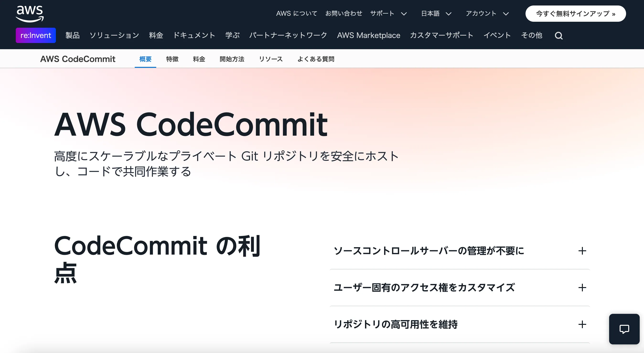The height and width of the screenshot is (353, 644).
Task: Click the ドキュメント navigation item
Action: (194, 35)
